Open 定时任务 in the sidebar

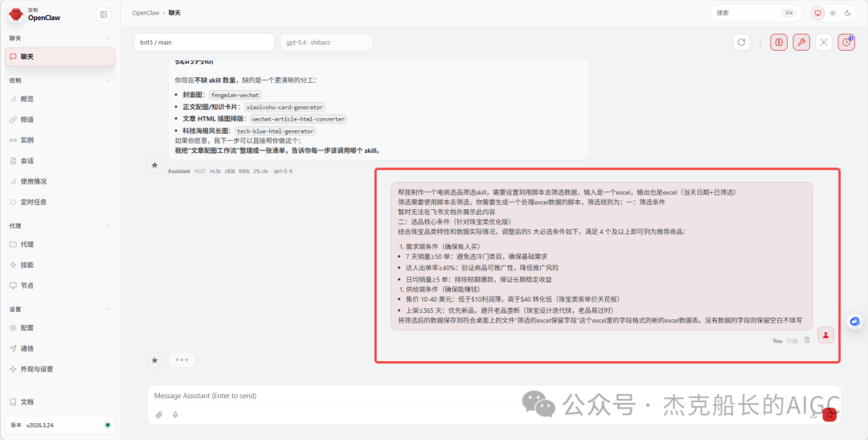tap(60, 202)
